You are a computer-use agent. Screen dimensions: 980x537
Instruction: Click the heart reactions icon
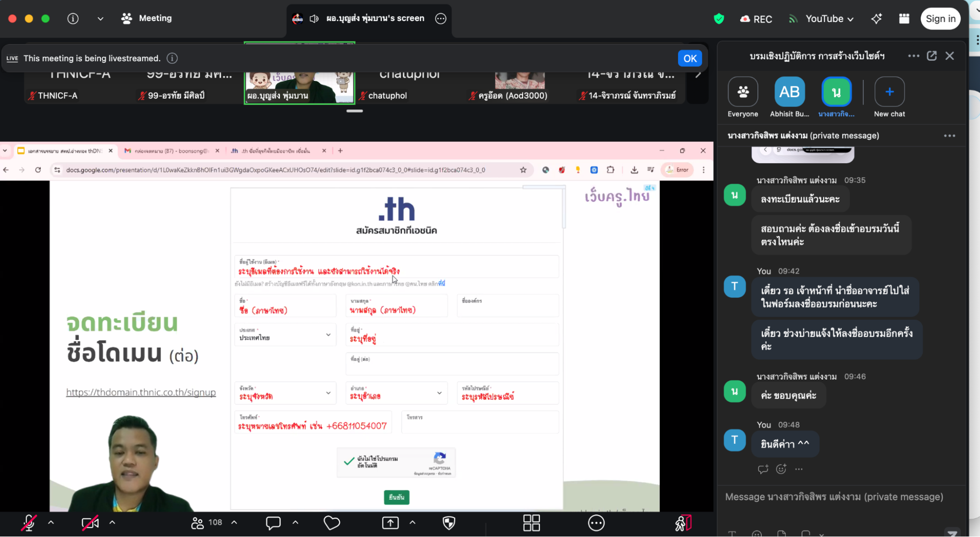point(332,523)
